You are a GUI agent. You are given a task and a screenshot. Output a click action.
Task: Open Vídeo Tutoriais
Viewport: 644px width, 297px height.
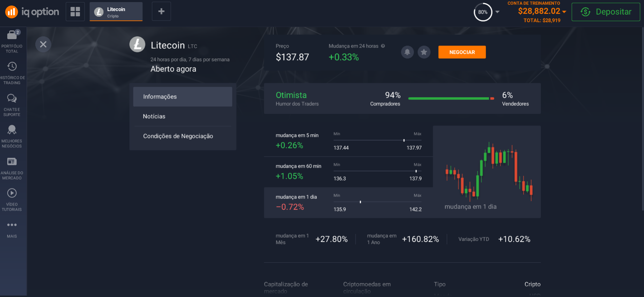[12, 200]
